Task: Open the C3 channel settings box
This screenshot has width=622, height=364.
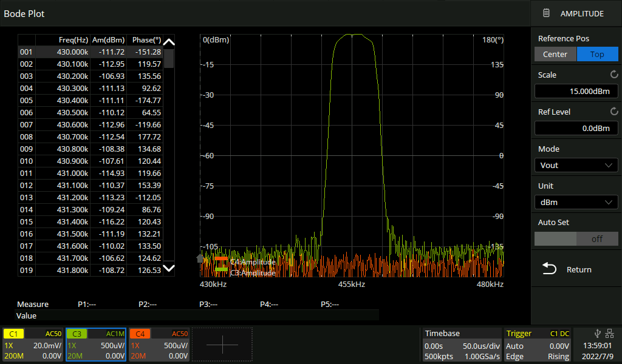Action: [95, 345]
